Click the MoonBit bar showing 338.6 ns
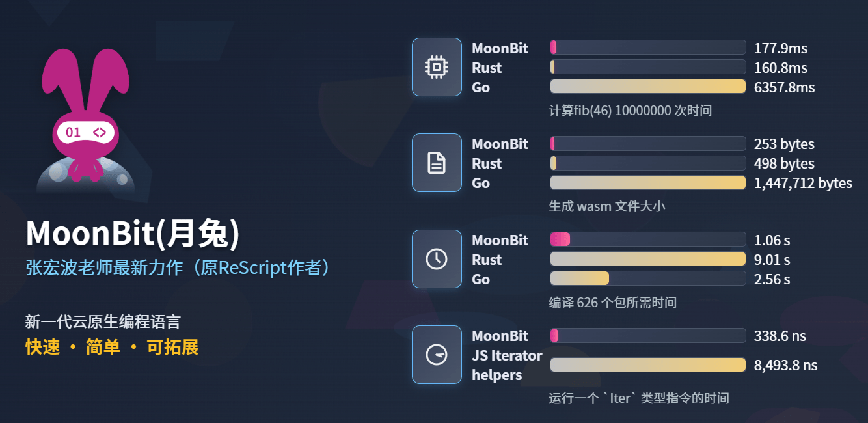Image resolution: width=868 pixels, height=423 pixels. tap(647, 336)
